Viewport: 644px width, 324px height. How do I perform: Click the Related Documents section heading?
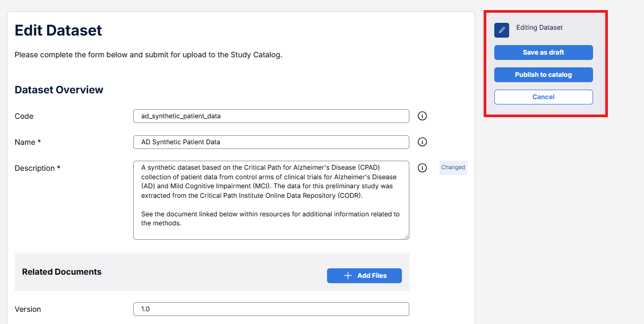tap(62, 272)
